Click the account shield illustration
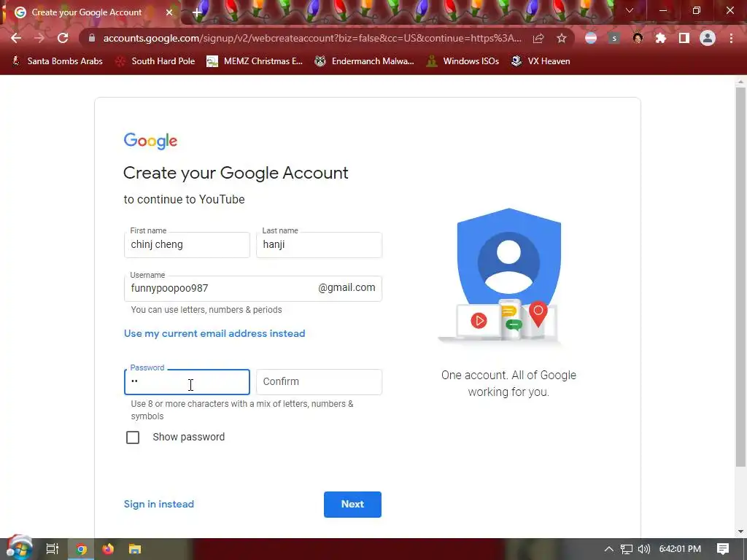 pyautogui.click(x=504, y=276)
